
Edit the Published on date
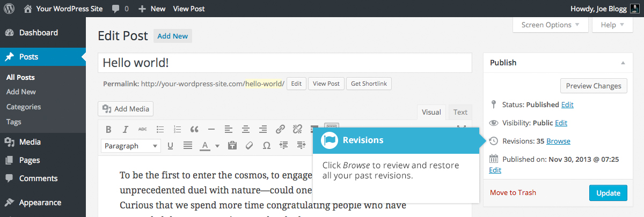[x=495, y=170]
